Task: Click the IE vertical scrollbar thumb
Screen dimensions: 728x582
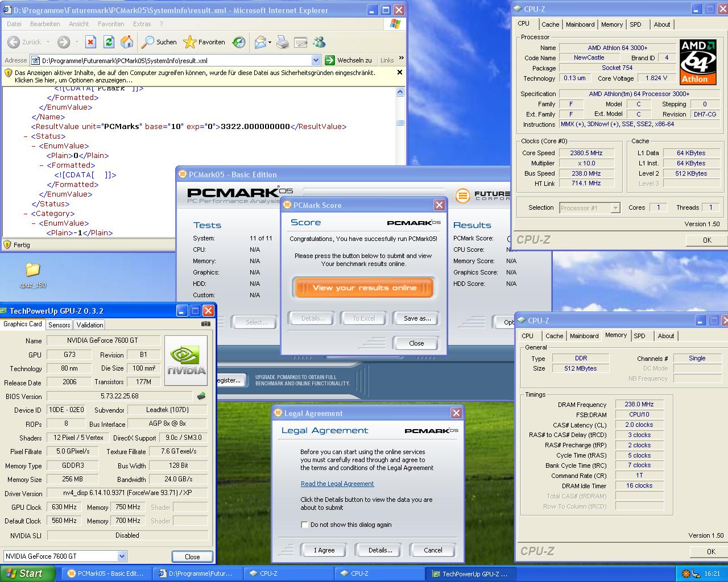Action: [400, 123]
